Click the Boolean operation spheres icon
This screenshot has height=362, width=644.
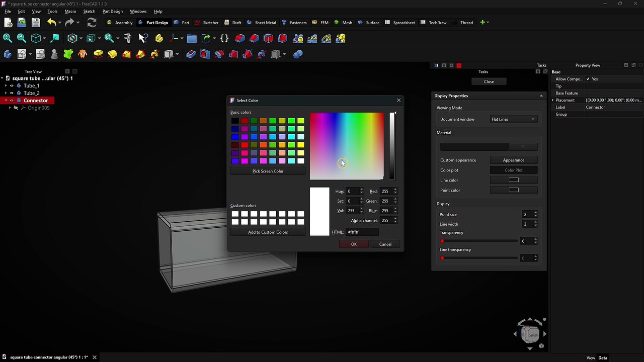298,54
